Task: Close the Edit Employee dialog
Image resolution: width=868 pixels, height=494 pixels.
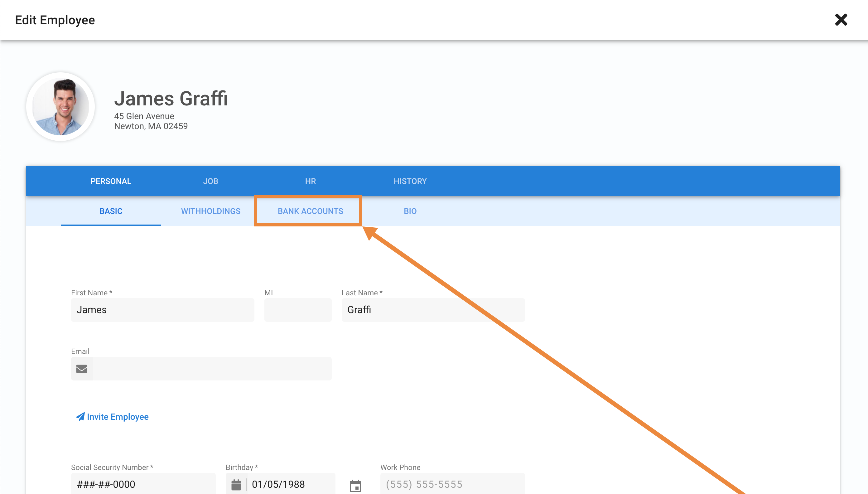Action: coord(841,20)
